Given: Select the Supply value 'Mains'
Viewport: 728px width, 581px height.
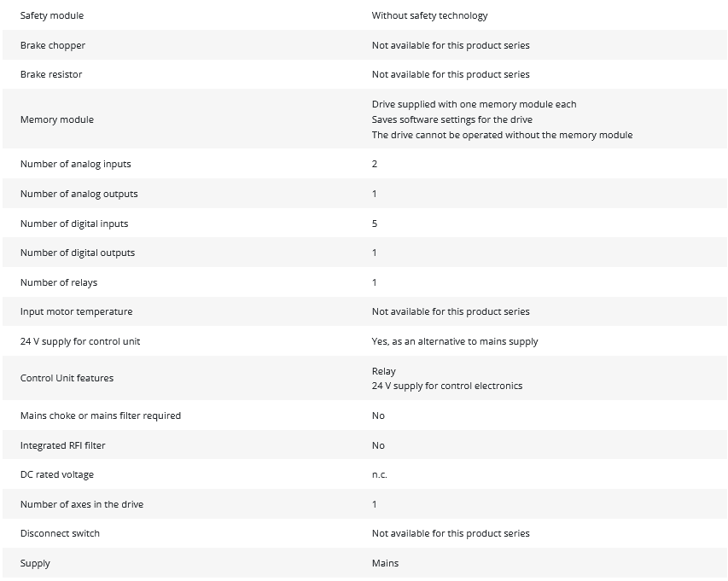Looking at the screenshot, I should point(385,563).
